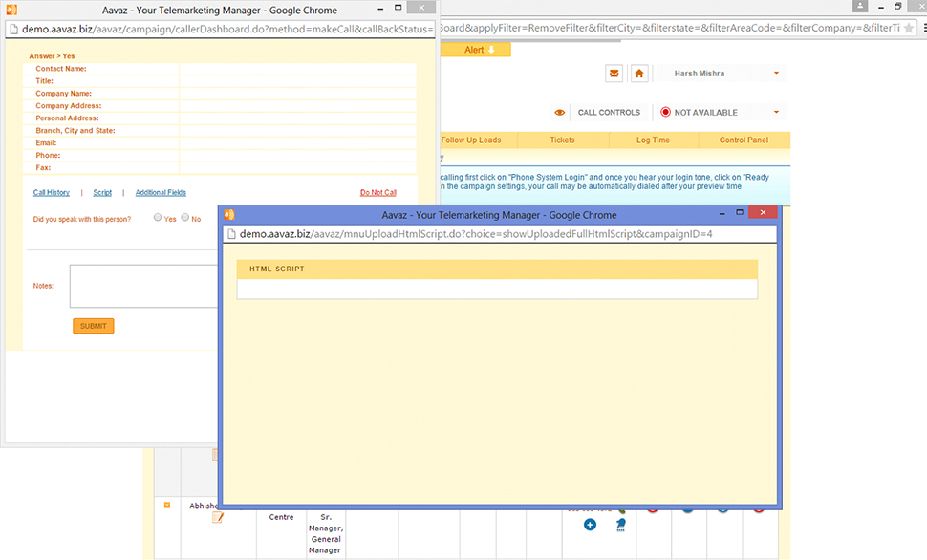Image resolution: width=927 pixels, height=560 pixels.
Task: Open the mail envelope icon in the dashboard header
Action: [x=614, y=74]
